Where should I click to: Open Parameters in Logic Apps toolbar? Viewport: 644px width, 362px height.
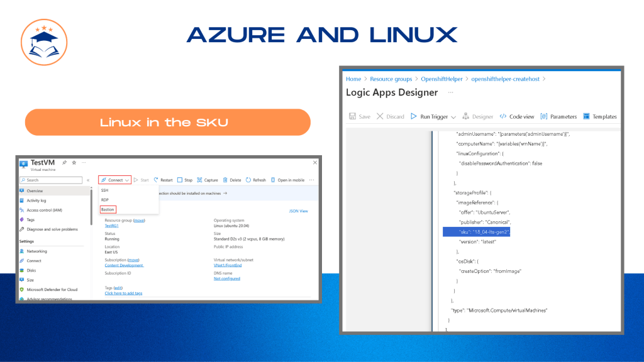click(558, 116)
